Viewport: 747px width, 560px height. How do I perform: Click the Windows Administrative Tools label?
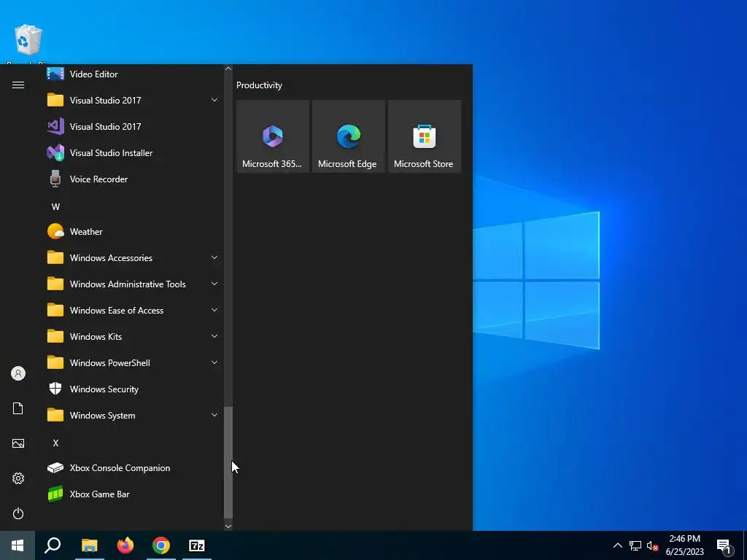[128, 284]
